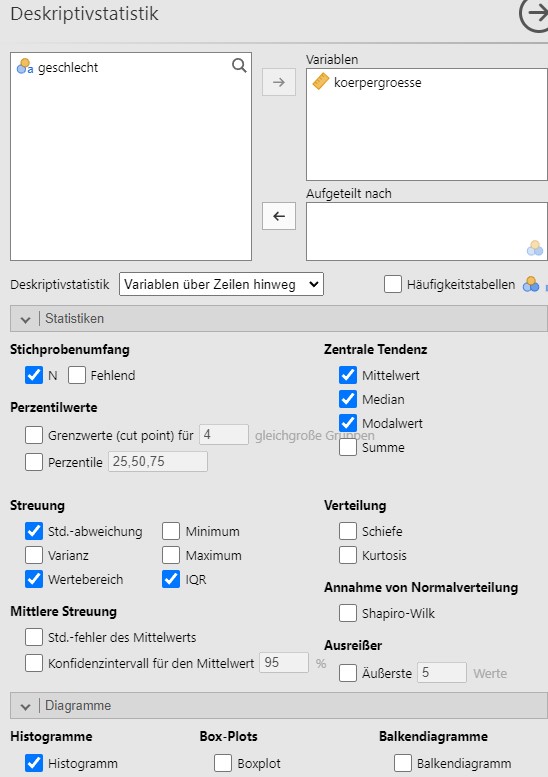Click the confidence interval field showing 95
This screenshot has width=548, height=777.
tap(284, 663)
